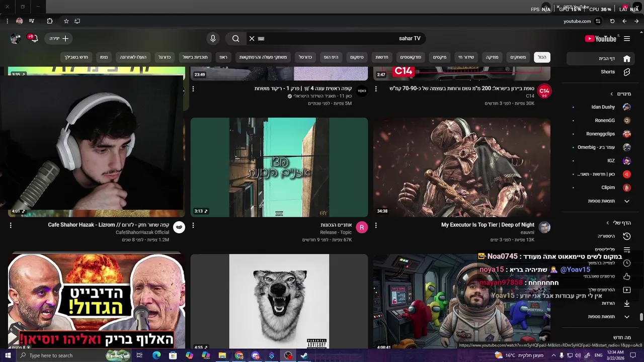The width and height of the screenshot is (644, 362).
Task: Open IGZ subscription channel
Action: [601, 161]
